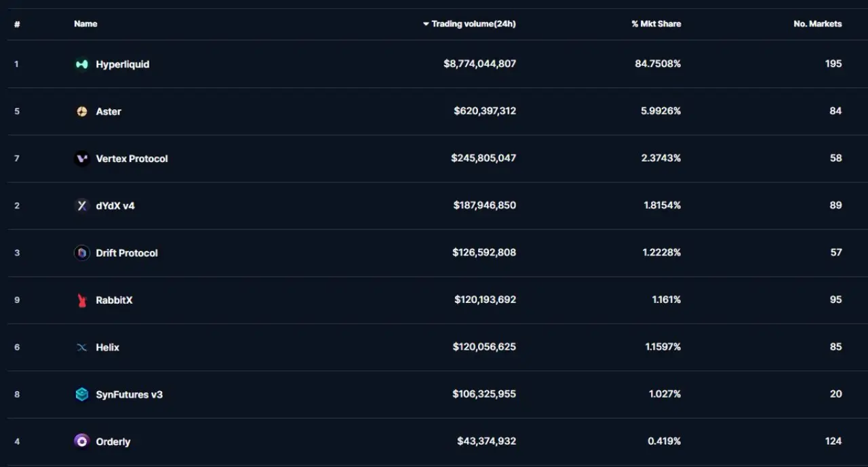Select the SynFutures v3 name link
This screenshot has height=467, width=868.
pyautogui.click(x=129, y=394)
